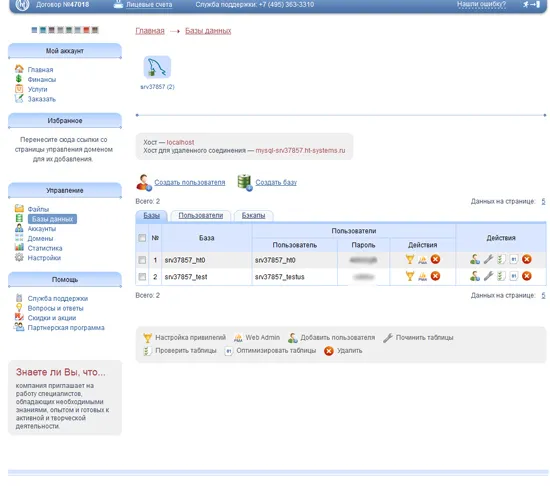Viewport: 550px width, 486px height.
Task: Repair tables of database srv37857_ht0
Action: point(488,259)
